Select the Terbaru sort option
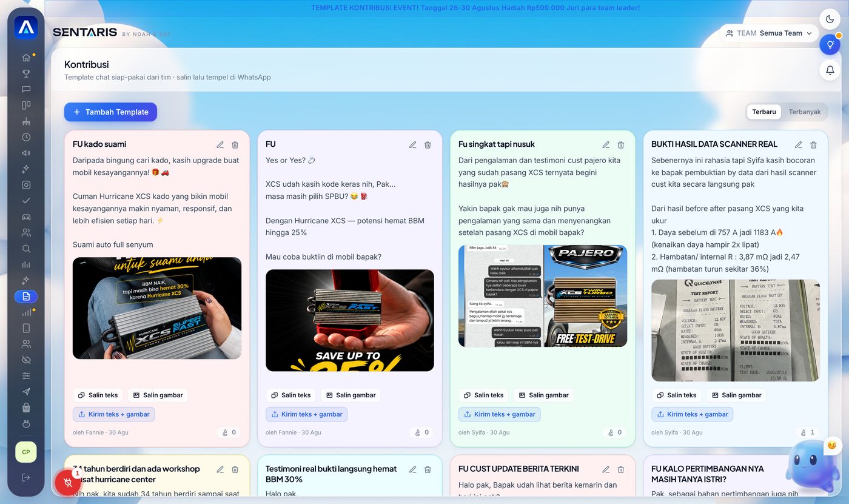 click(764, 112)
